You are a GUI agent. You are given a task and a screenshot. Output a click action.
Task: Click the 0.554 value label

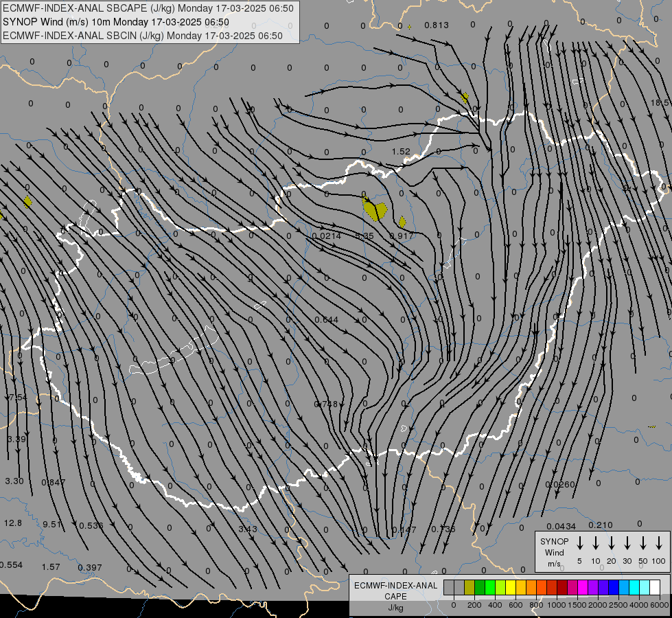pos(11,565)
